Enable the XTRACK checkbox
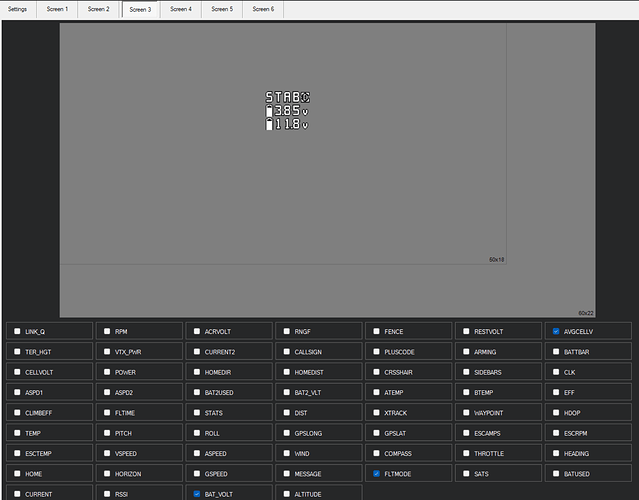 376,413
